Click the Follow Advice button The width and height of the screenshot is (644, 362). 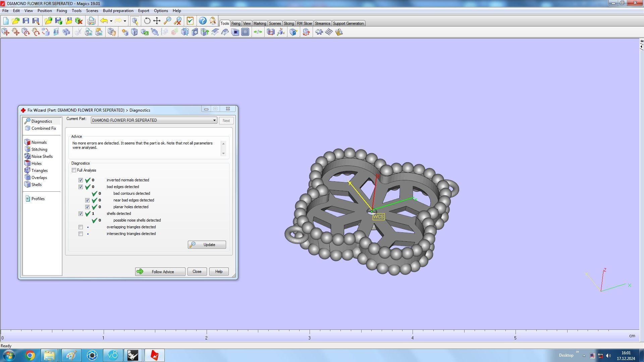(x=160, y=272)
